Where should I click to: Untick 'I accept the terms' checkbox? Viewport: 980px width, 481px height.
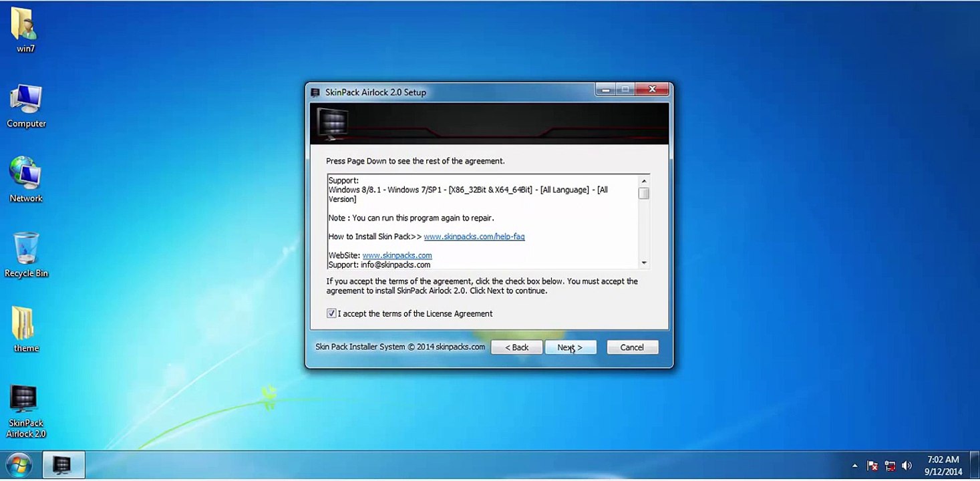(331, 313)
